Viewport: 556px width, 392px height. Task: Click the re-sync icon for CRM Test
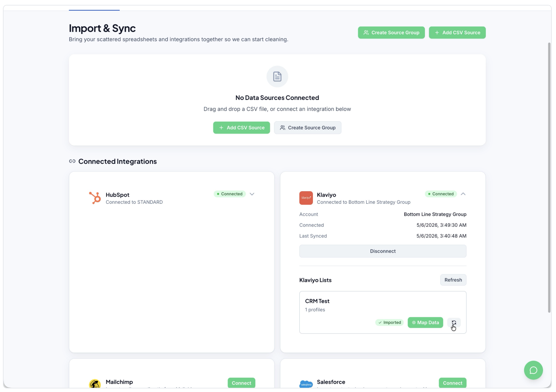[454, 323]
